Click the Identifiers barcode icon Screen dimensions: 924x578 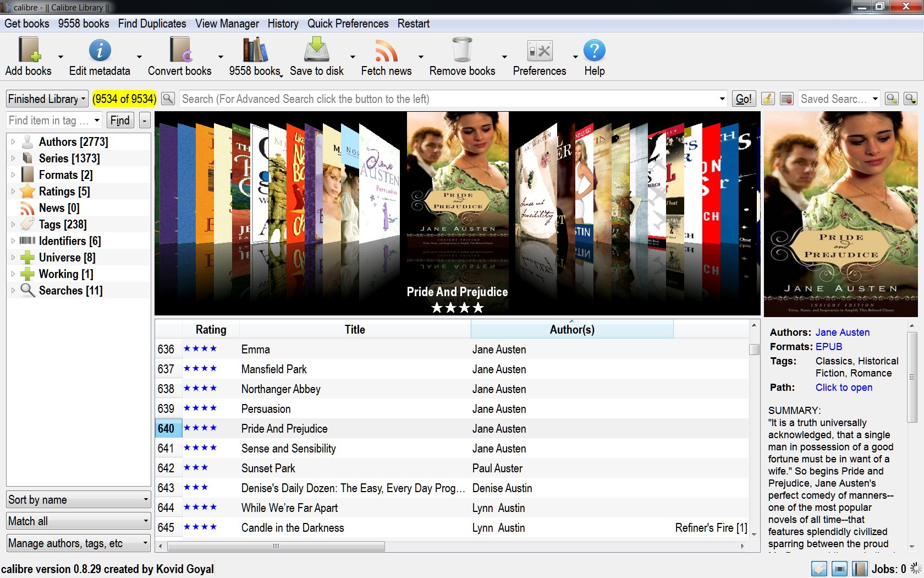point(28,241)
